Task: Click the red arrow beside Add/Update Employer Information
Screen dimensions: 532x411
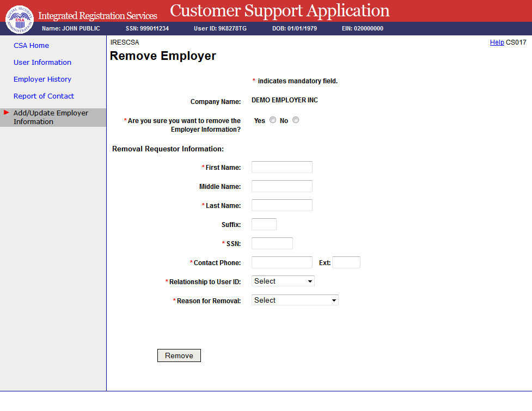Action: point(7,113)
